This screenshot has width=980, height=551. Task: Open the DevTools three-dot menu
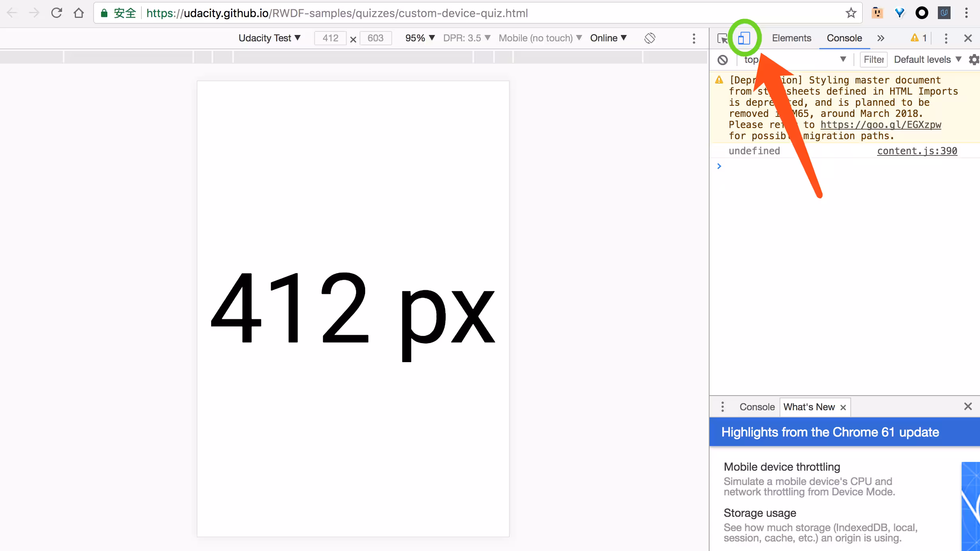[x=946, y=38]
